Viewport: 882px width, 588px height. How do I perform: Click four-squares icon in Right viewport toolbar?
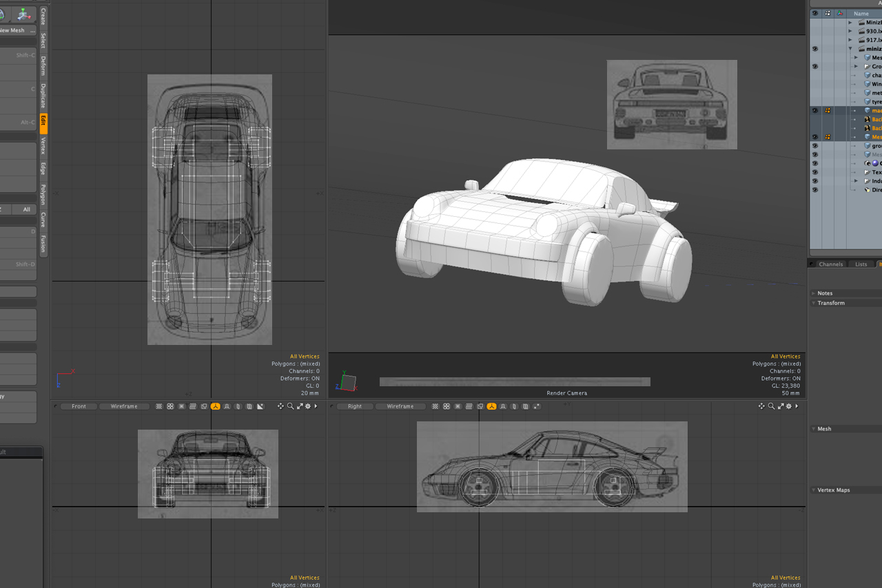tap(447, 407)
